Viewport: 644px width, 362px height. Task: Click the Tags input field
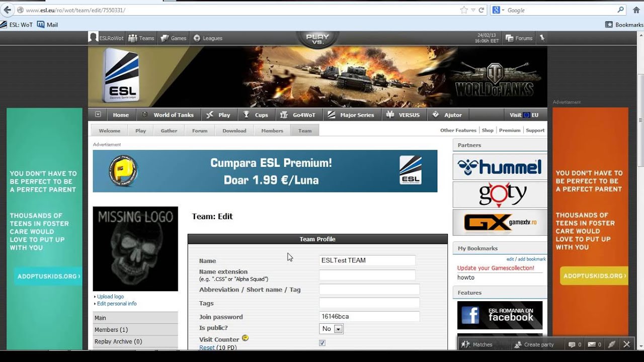369,303
